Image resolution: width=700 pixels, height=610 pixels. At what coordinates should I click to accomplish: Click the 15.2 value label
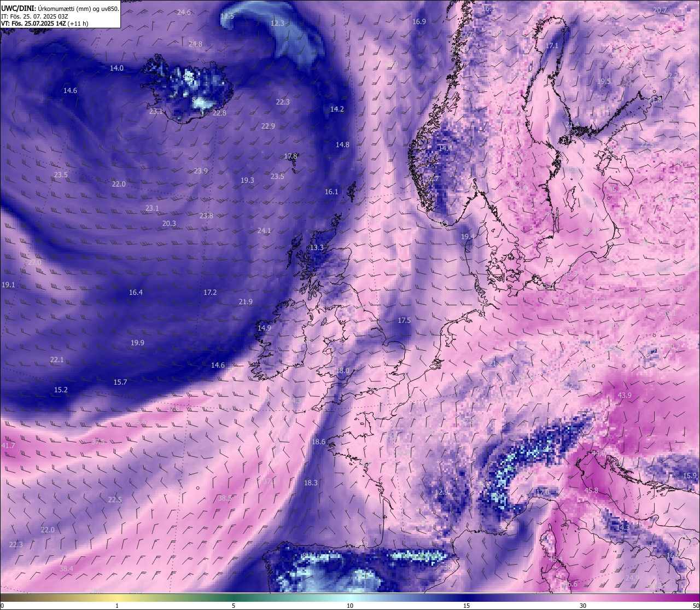click(x=61, y=390)
